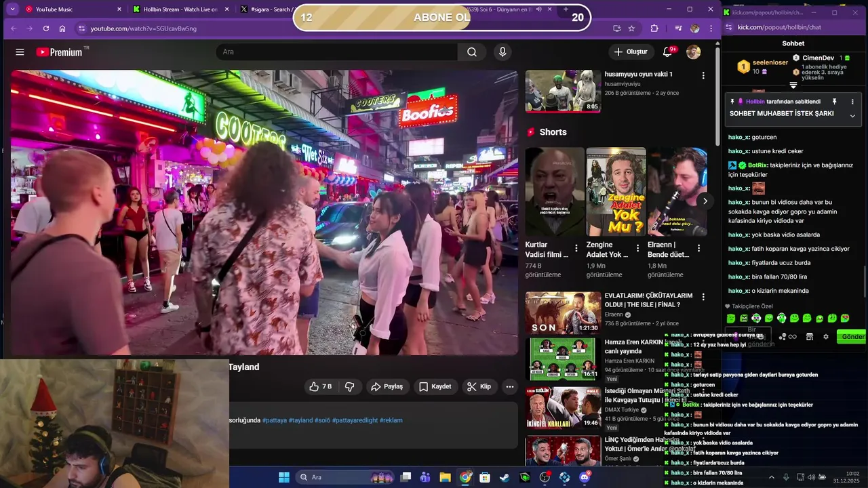
Task: Focus the YouTube Ara search field
Action: pyautogui.click(x=337, y=52)
